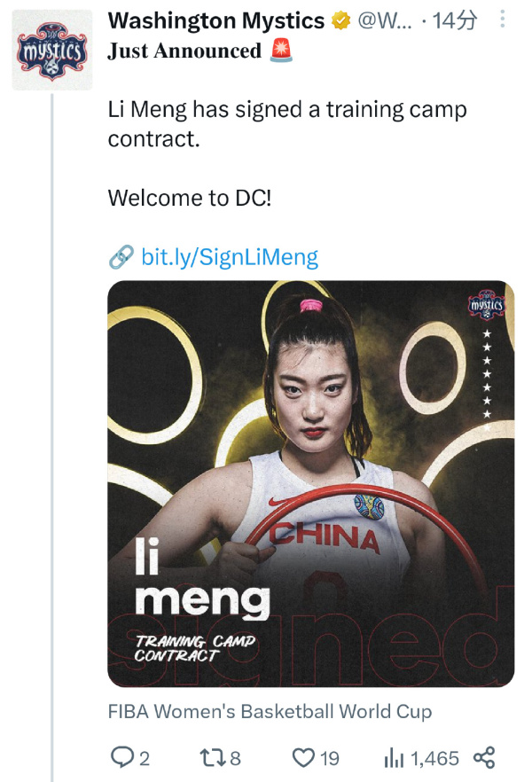
Task: Click the Mystics logo in the image corner
Action: coord(486,306)
